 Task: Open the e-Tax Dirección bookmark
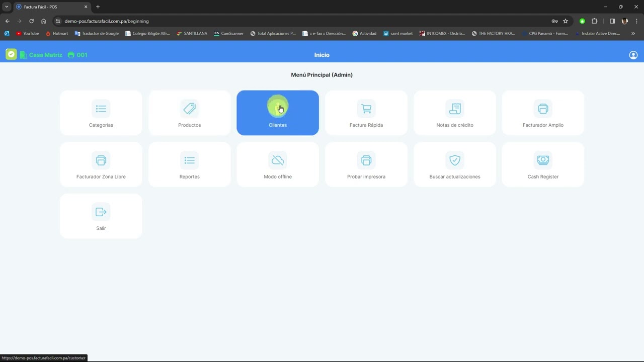324,34
